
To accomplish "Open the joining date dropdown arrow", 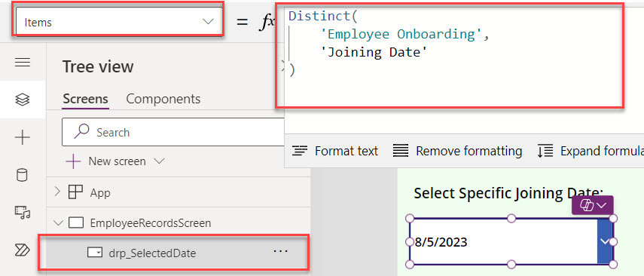I will (605, 241).
